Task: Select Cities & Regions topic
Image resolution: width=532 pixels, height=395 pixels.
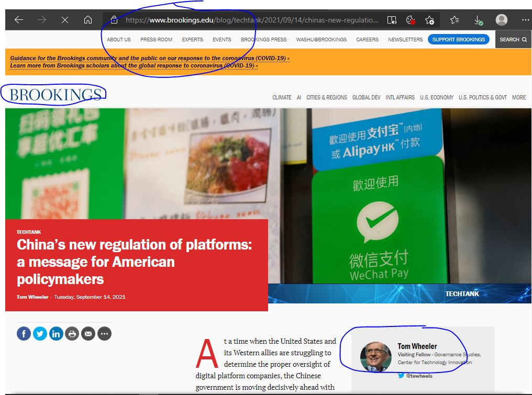Action: point(327,97)
